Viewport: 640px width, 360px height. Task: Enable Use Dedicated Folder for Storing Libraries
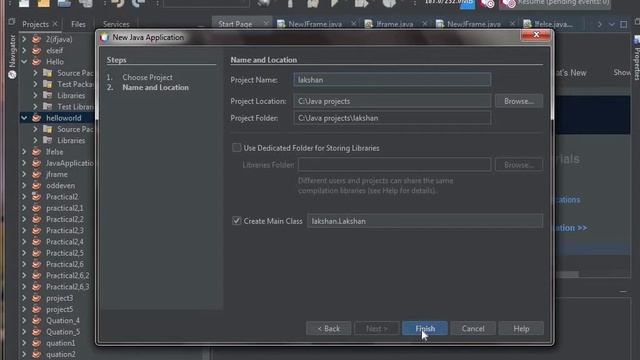[236, 147]
